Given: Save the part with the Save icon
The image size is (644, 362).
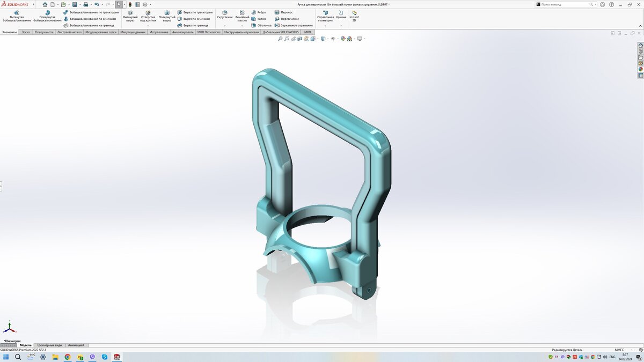Looking at the screenshot, I should point(75,4).
